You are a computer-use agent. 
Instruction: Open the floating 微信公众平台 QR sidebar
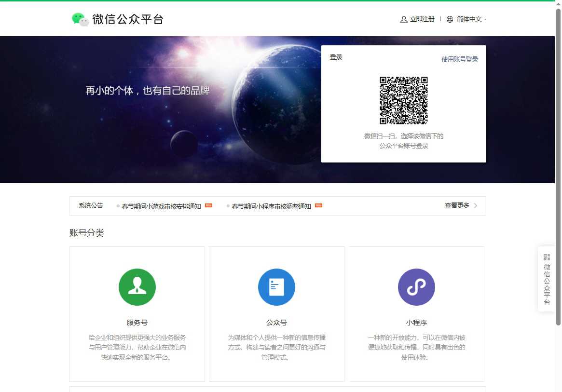[x=547, y=279]
